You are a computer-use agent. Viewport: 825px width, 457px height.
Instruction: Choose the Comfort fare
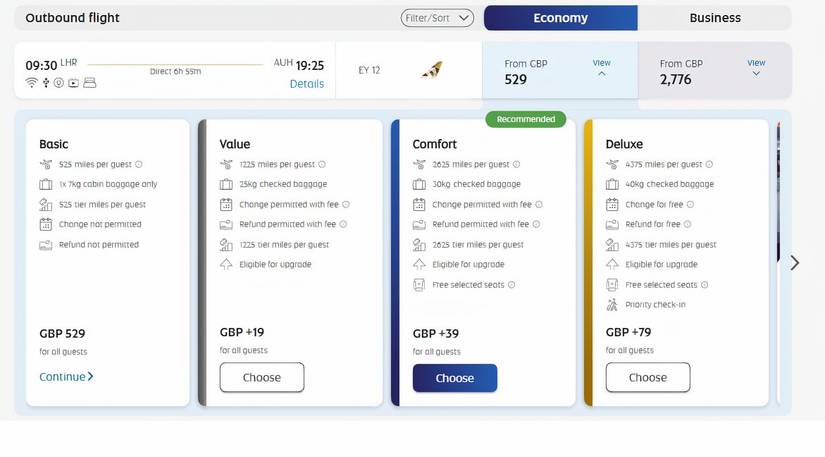coord(455,378)
